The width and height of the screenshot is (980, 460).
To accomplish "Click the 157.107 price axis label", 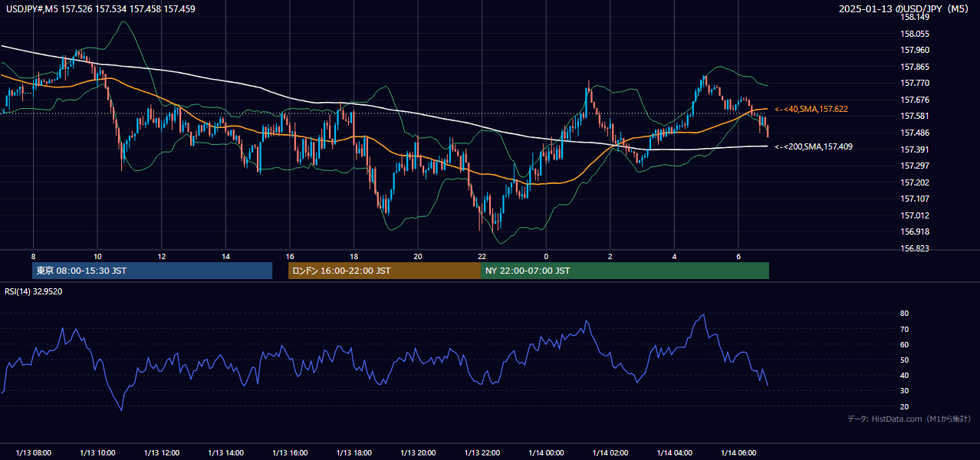I will pos(914,199).
